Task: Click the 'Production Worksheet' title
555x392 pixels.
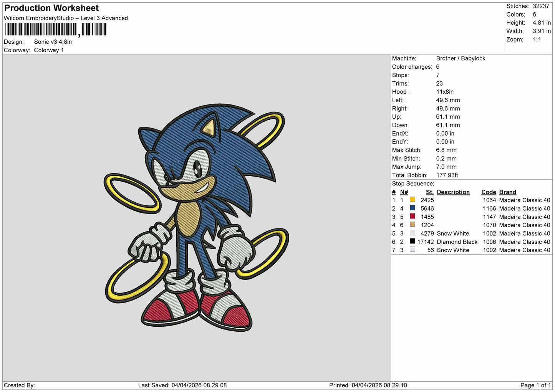Action: [51, 8]
